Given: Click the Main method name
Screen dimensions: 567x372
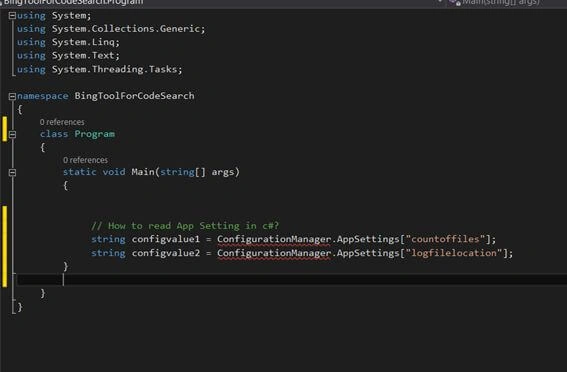Looking at the screenshot, I should pos(143,172).
